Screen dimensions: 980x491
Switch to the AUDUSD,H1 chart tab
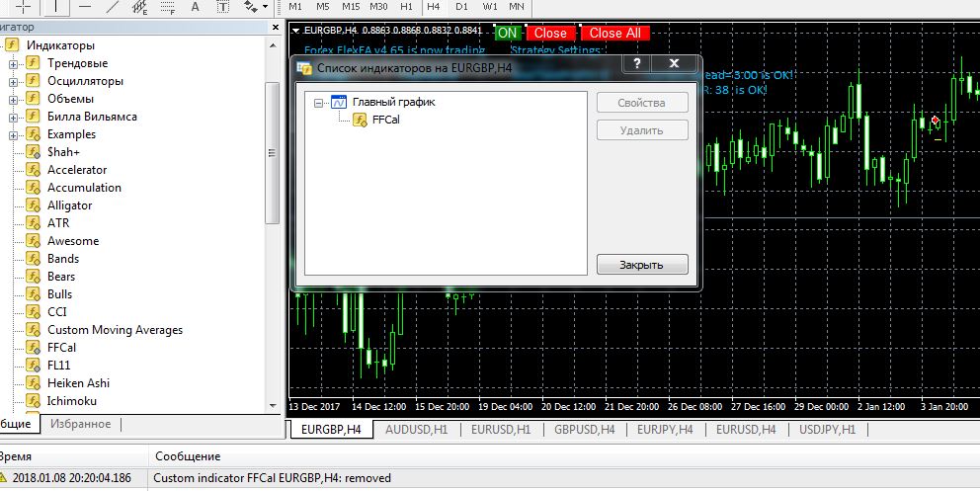(416, 430)
